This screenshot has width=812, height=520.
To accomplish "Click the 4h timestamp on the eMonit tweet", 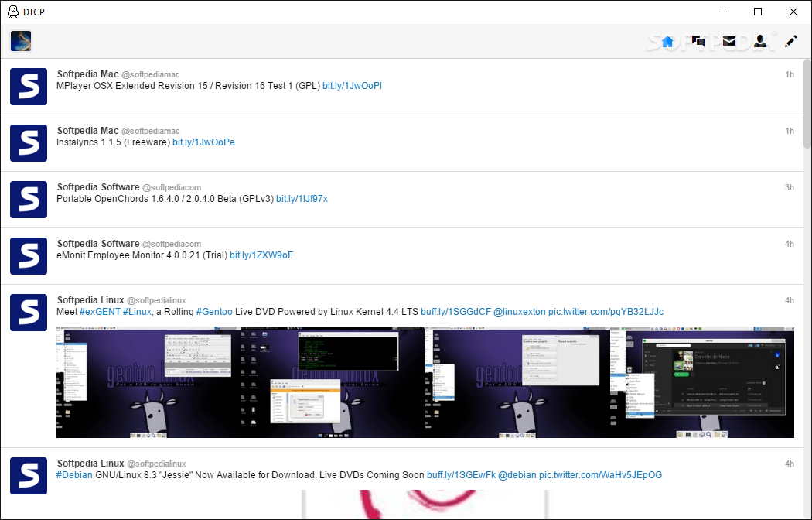I will click(x=790, y=244).
